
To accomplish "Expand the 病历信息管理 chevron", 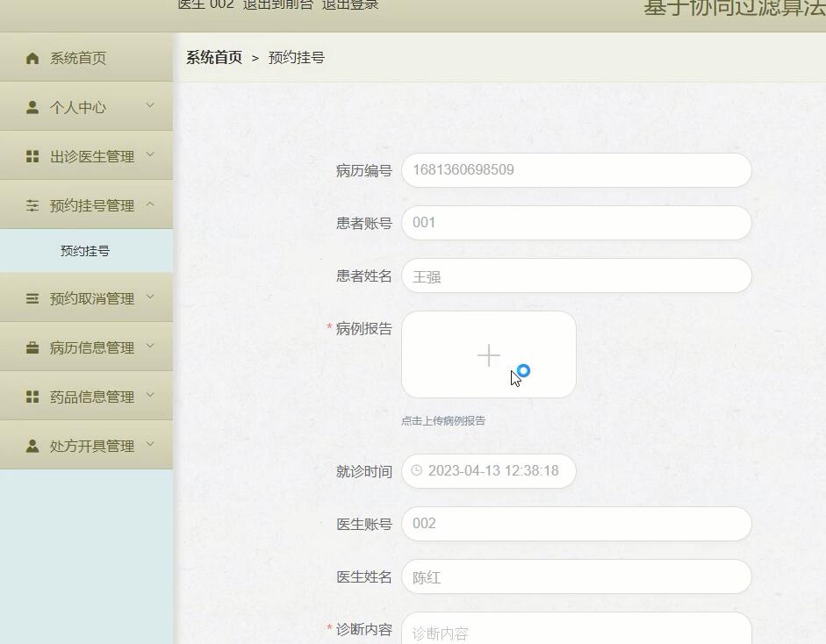I will coord(150,346).
